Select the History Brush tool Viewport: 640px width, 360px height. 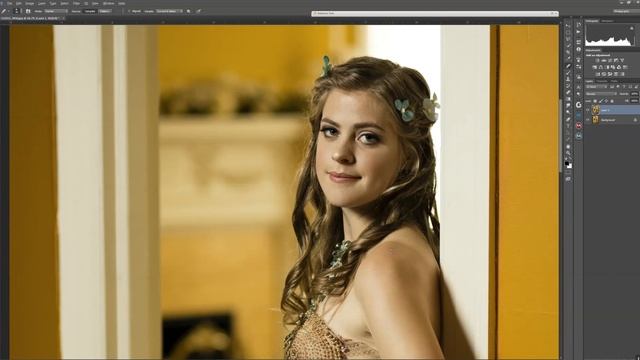(x=568, y=86)
